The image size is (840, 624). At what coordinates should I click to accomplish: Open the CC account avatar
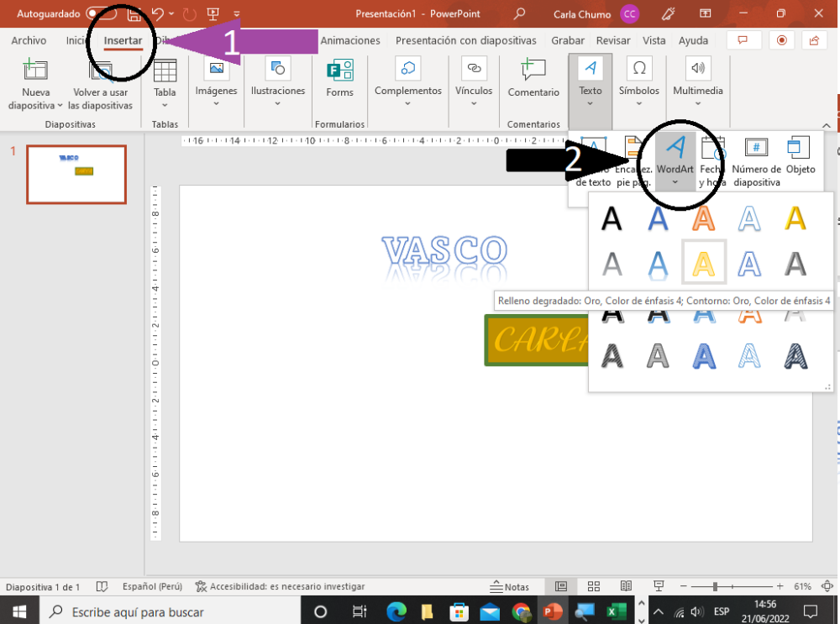point(629,14)
